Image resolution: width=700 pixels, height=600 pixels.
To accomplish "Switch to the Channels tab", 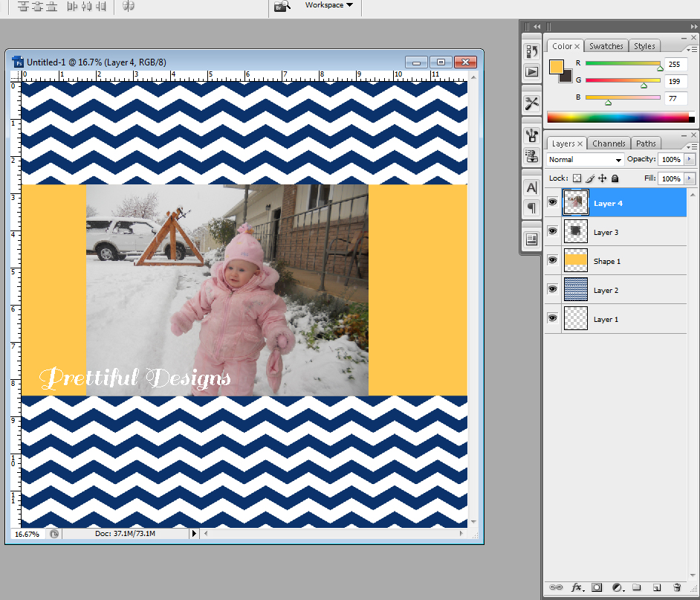I will point(609,143).
